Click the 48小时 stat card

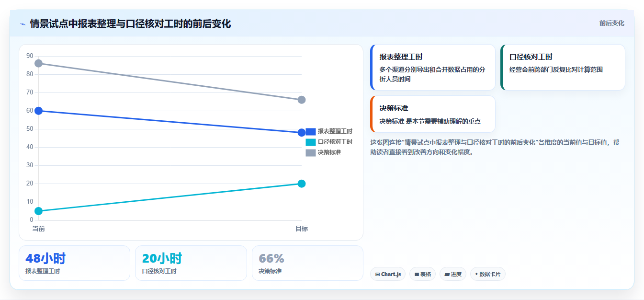click(74, 263)
